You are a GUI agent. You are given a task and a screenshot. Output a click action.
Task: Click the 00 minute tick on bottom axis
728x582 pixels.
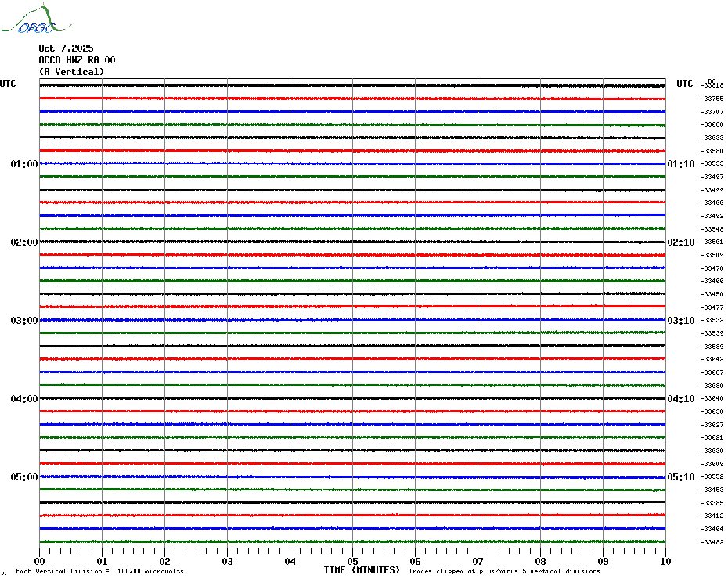[x=40, y=561]
